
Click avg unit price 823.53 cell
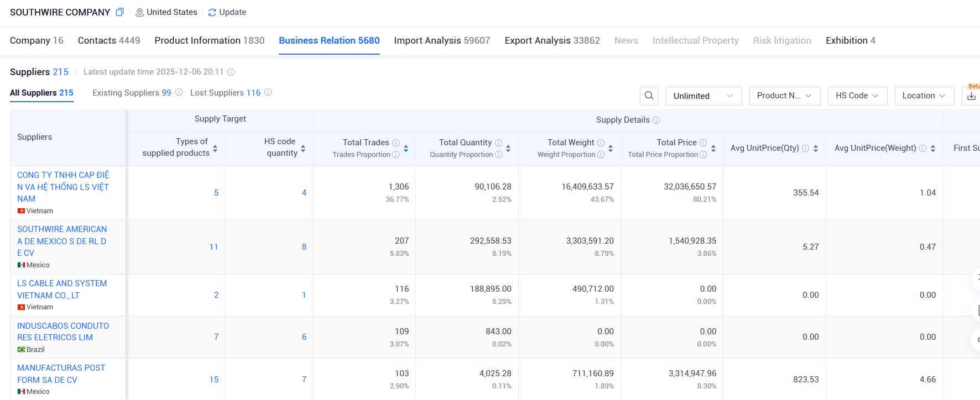pyautogui.click(x=806, y=380)
